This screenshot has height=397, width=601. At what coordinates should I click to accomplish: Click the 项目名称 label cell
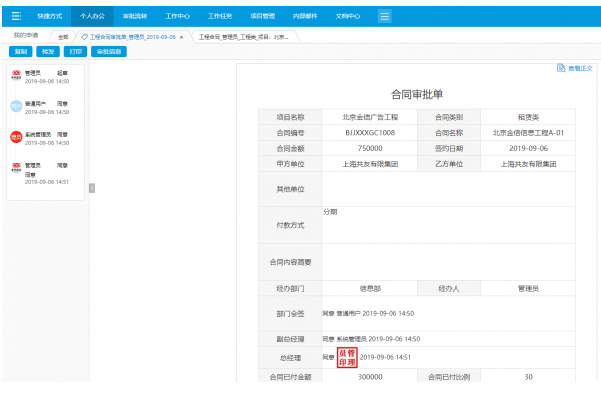(x=290, y=117)
